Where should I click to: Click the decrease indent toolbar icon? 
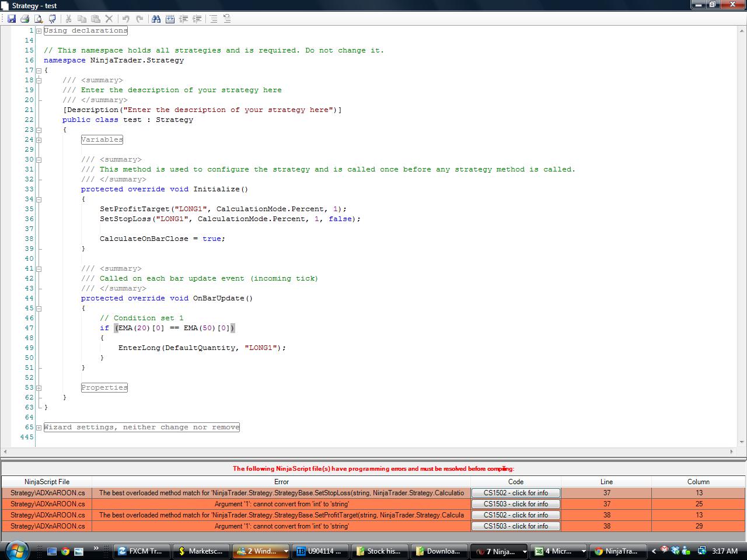pos(183,19)
